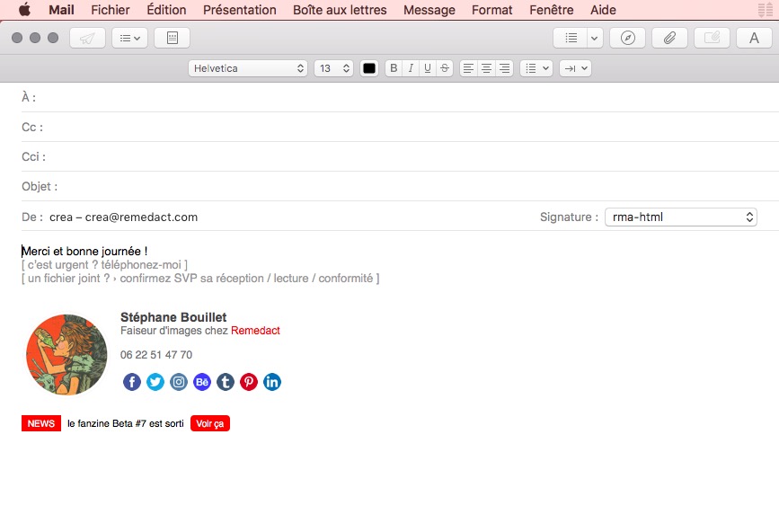Open the rma-html signature dropdown
The height and width of the screenshot is (532, 779).
coord(680,217)
